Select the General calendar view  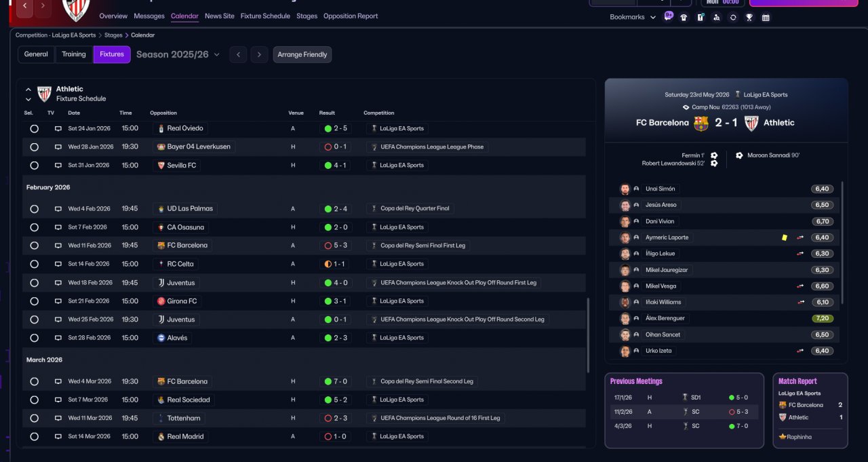point(36,54)
